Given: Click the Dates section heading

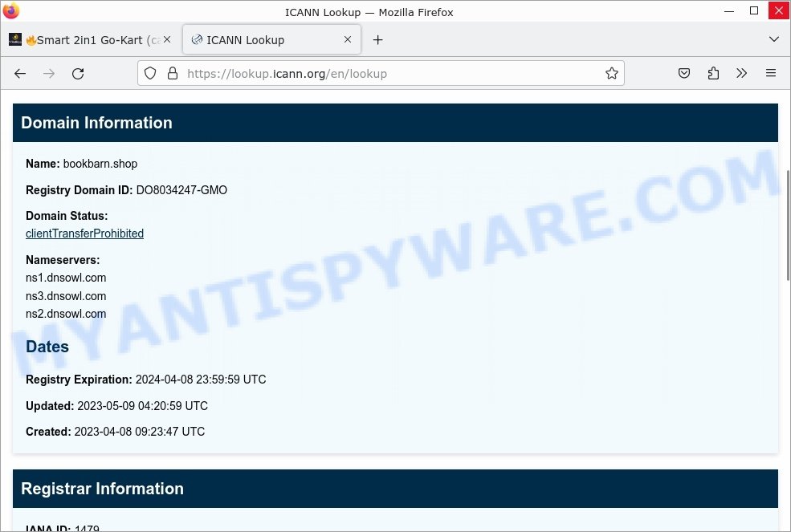Looking at the screenshot, I should pyautogui.click(x=47, y=347).
